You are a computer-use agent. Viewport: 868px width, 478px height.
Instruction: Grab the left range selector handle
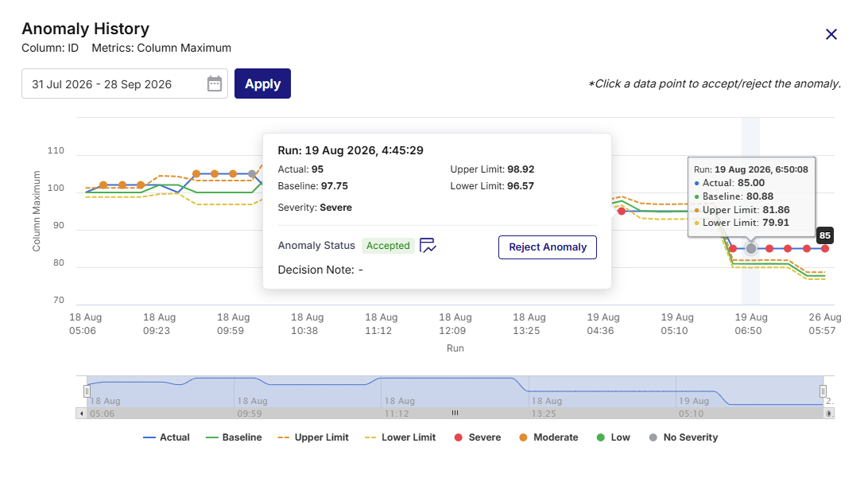[x=87, y=391]
